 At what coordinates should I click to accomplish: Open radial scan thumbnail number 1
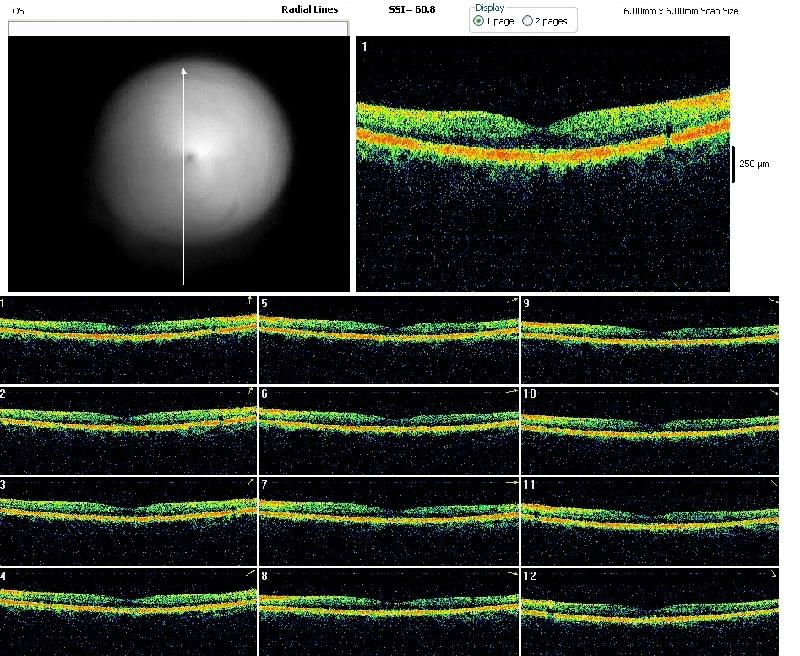point(128,340)
